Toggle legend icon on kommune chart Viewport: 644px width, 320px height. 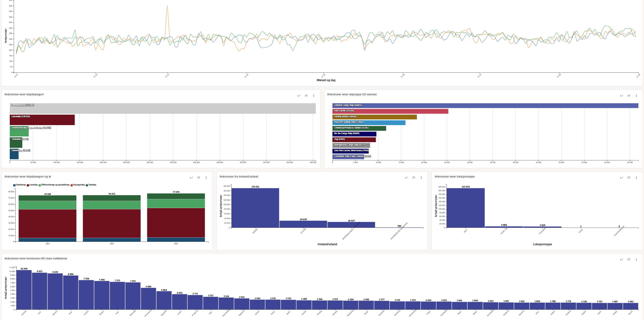coord(629,259)
